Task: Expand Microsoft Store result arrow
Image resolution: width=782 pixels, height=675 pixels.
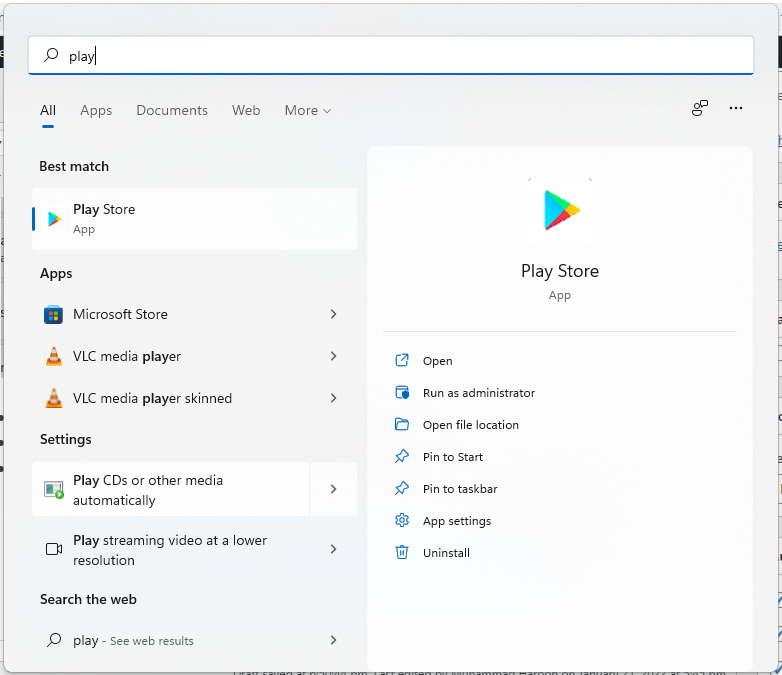Action: tap(334, 314)
